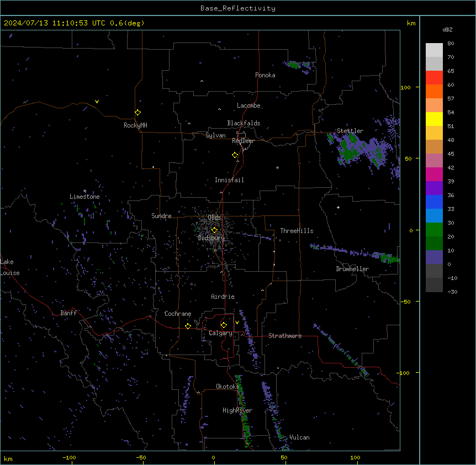The image size is (476, 465).
Task: Click the yellow marker west of Calgary near Cochrane
Action: click(x=188, y=326)
